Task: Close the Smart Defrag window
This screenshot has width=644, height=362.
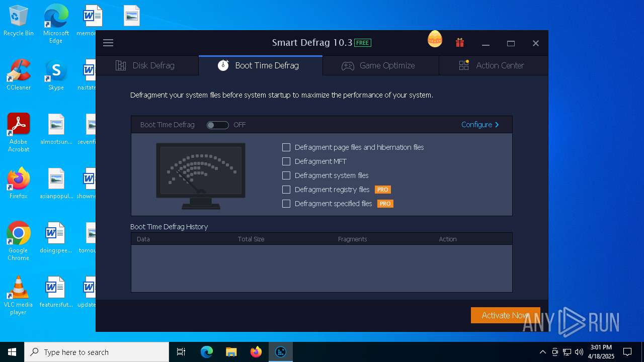Action: [536, 43]
